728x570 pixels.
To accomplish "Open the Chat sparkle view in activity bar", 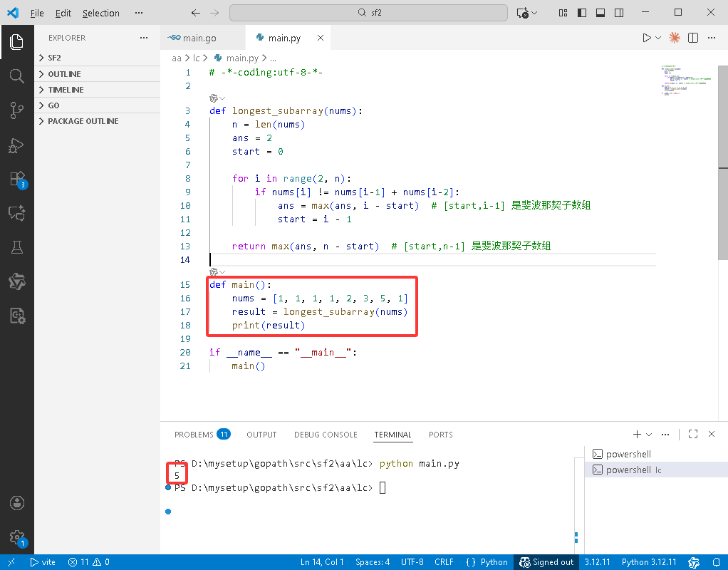I will point(16,213).
